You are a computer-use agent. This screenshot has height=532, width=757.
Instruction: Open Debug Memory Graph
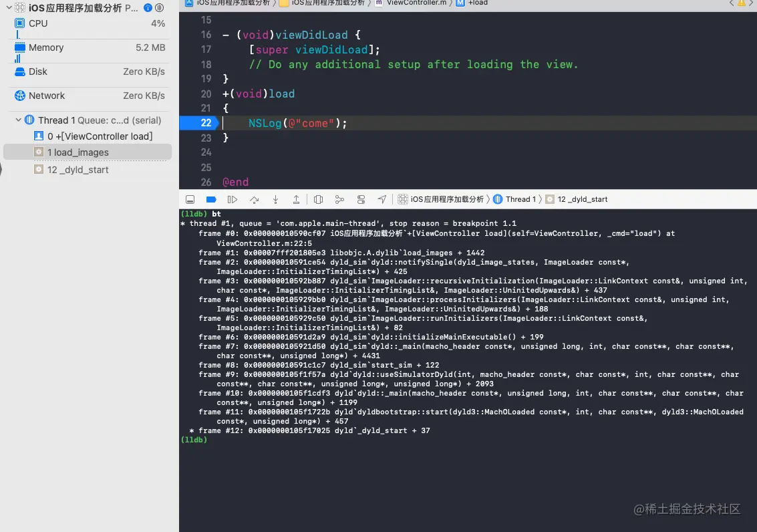[339, 199]
